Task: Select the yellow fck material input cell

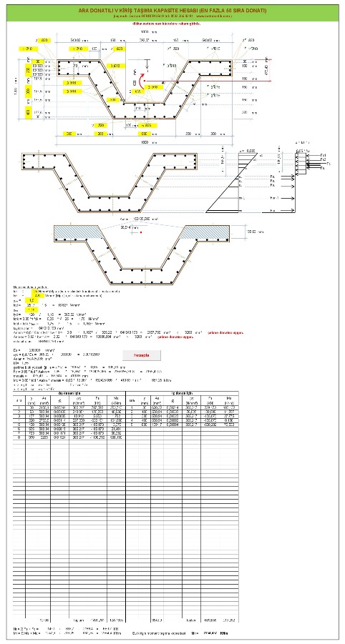Action: tap(38, 291)
